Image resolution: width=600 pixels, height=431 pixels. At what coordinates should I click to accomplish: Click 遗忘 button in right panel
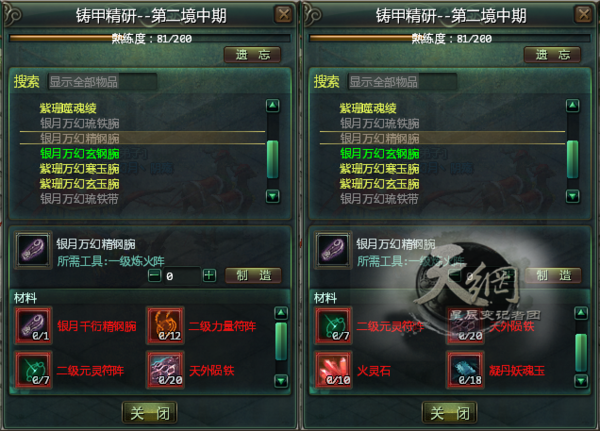tap(553, 55)
